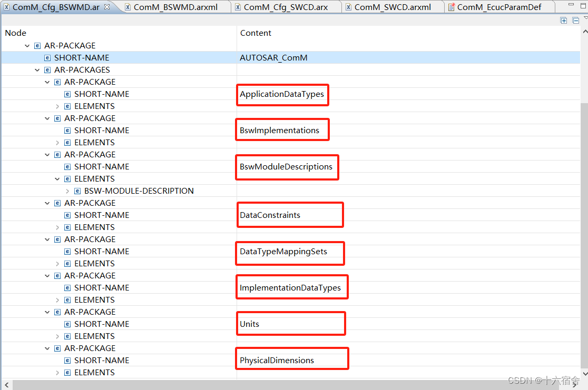588x390 pixels.
Task: Select the DataTypeMappingSets content value
Action: click(x=283, y=252)
